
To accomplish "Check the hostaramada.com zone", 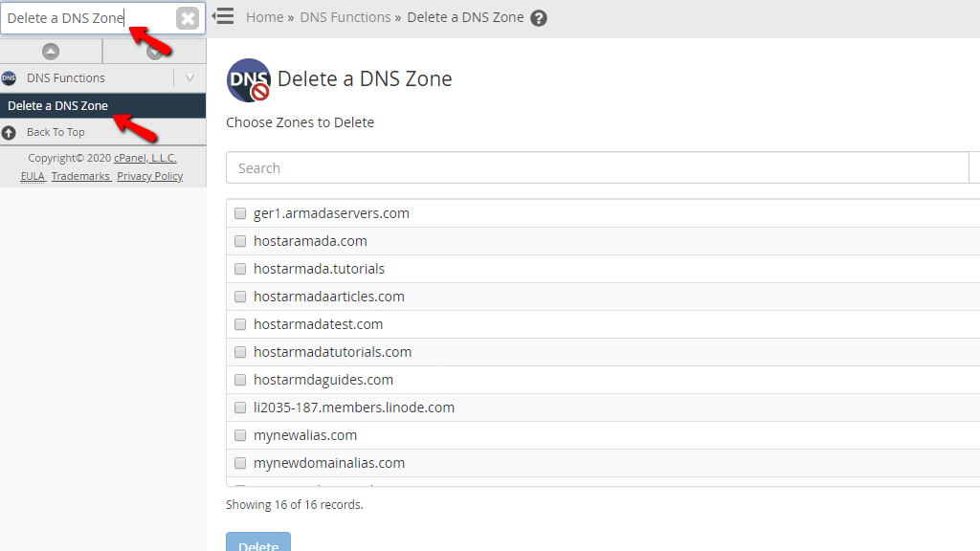I will tap(240, 241).
